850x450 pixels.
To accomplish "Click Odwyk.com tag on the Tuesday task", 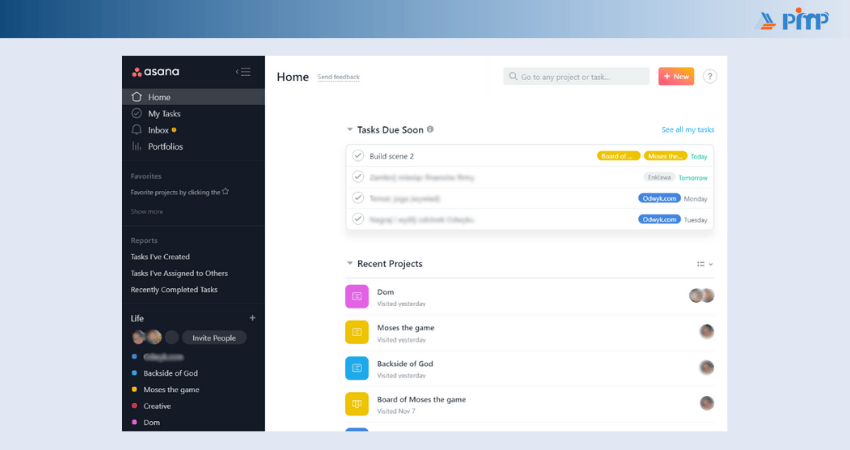I will point(659,220).
